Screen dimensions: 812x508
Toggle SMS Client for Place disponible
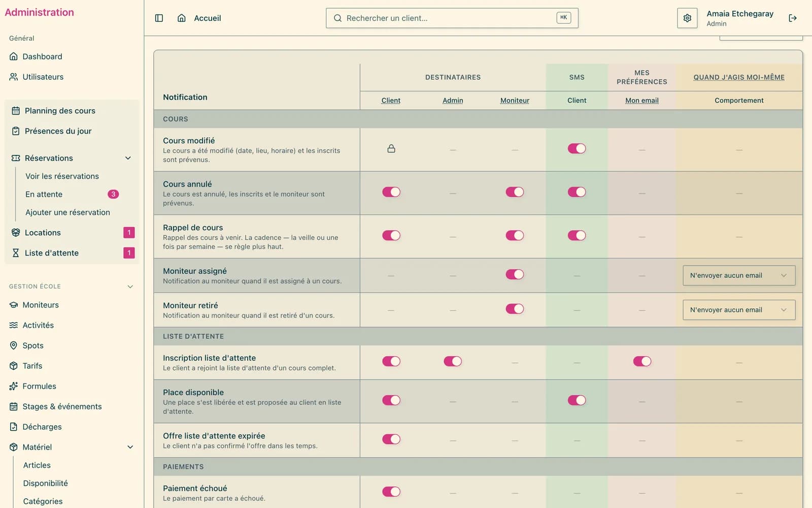(x=577, y=400)
